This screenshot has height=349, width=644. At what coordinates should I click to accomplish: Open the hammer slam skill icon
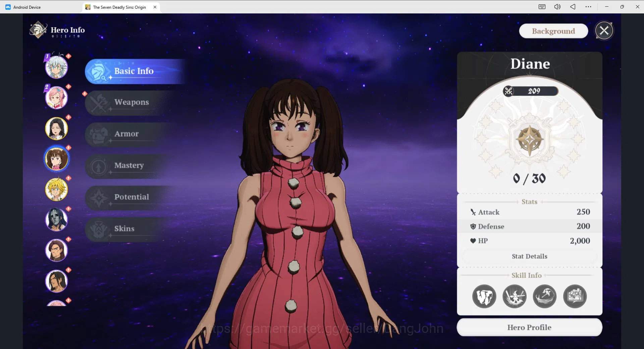click(515, 296)
